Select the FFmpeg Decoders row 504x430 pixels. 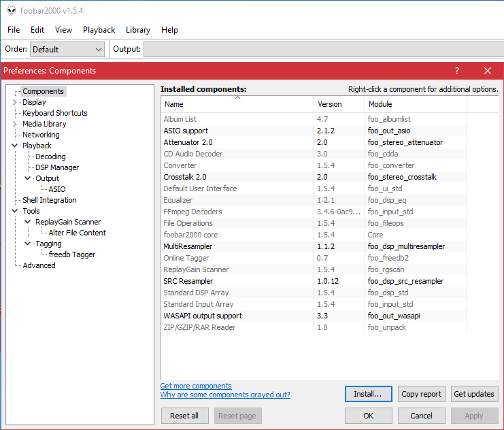point(314,212)
